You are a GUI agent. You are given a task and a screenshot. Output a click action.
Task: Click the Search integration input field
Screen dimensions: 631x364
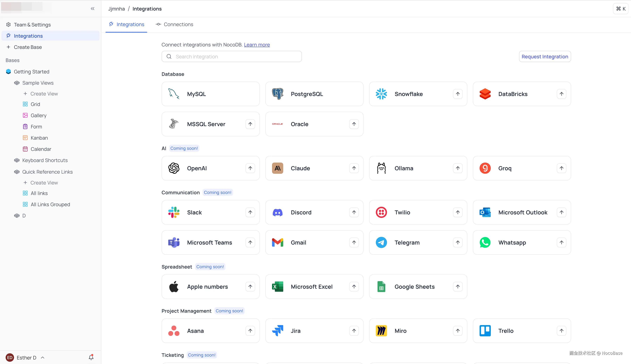(x=231, y=56)
